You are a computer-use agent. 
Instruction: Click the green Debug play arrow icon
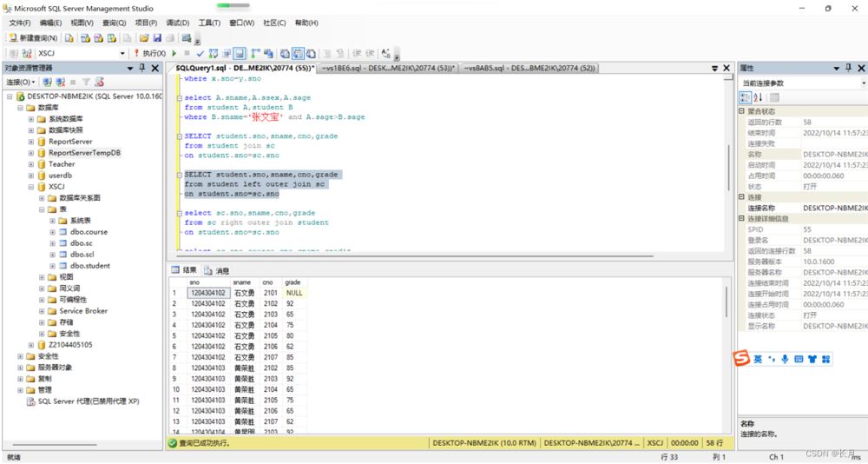174,54
